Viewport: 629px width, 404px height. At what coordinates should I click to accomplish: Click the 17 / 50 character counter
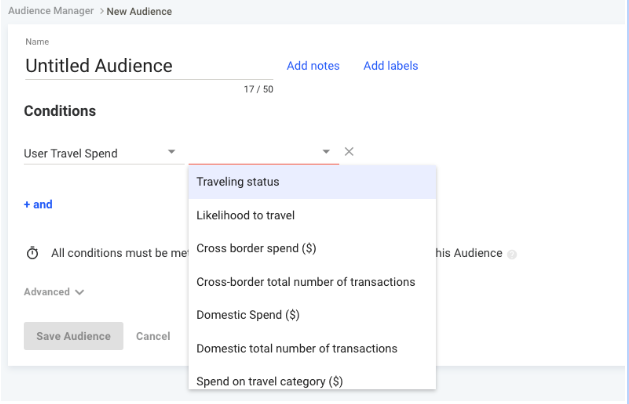pyautogui.click(x=258, y=89)
